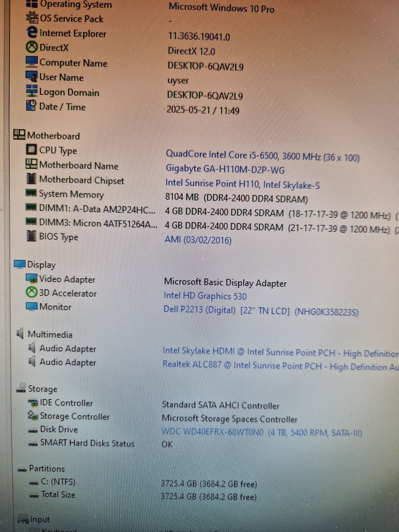Click the CPU Type chip icon
The width and height of the screenshot is (399, 532).
[31, 149]
